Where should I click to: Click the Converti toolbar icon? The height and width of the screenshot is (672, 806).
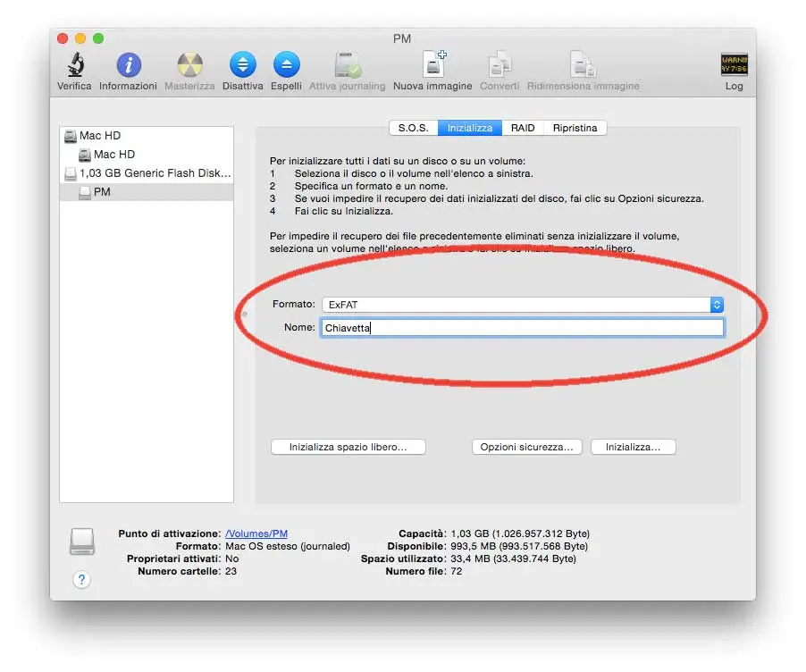tap(500, 64)
